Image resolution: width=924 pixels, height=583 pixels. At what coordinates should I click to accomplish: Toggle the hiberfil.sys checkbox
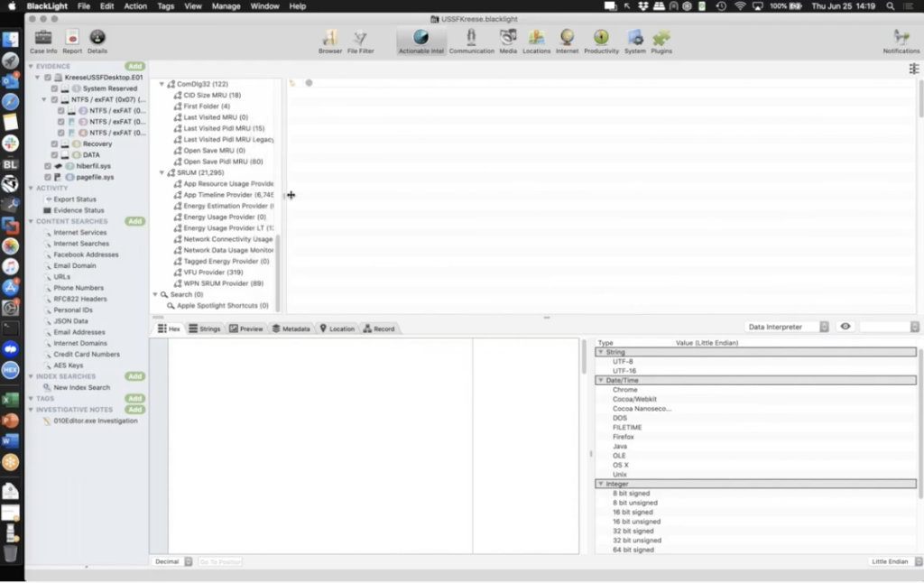pyautogui.click(x=48, y=166)
